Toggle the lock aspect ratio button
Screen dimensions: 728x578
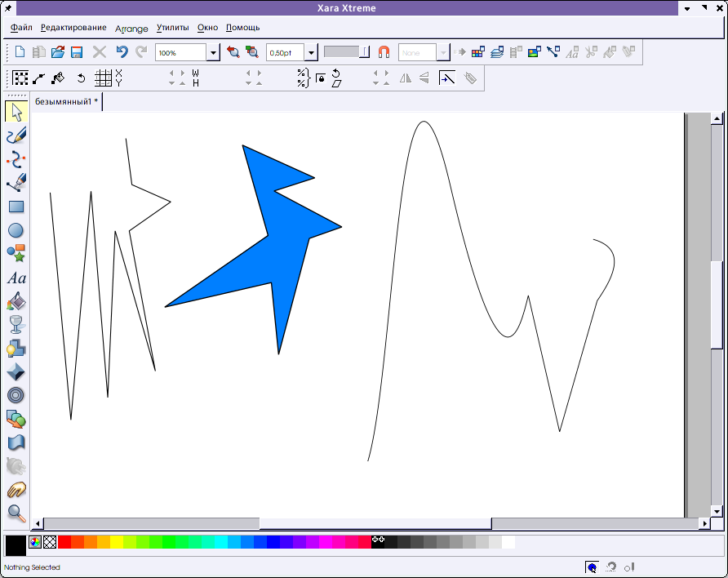(320, 78)
